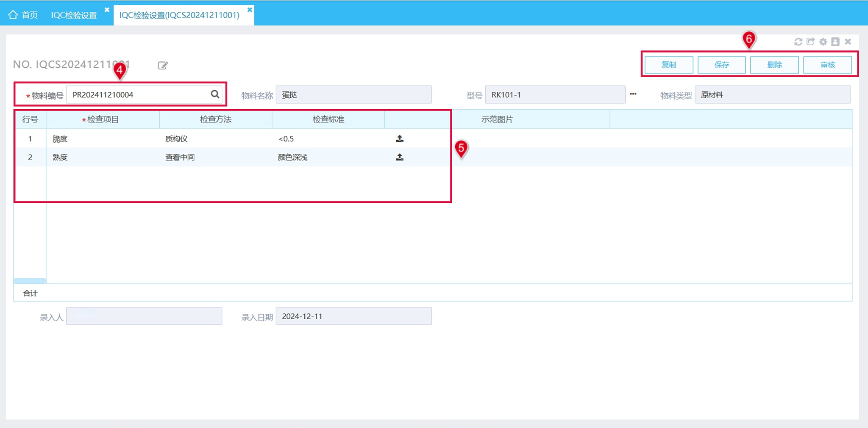Viewport: 868px width, 428px height.
Task: Switch to the 首页 tab
Action: (23, 15)
